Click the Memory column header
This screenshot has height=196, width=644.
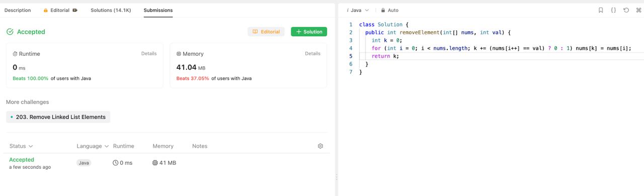tap(163, 146)
